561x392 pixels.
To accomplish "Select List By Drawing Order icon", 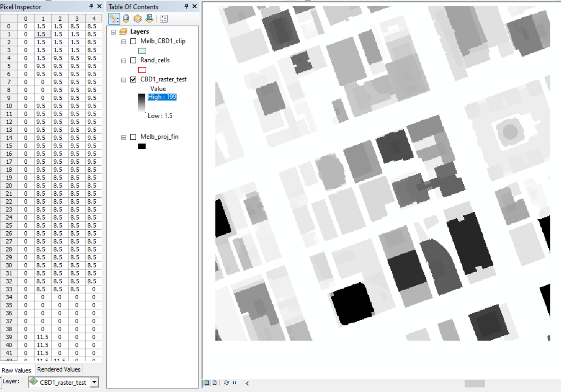I will 114,19.
